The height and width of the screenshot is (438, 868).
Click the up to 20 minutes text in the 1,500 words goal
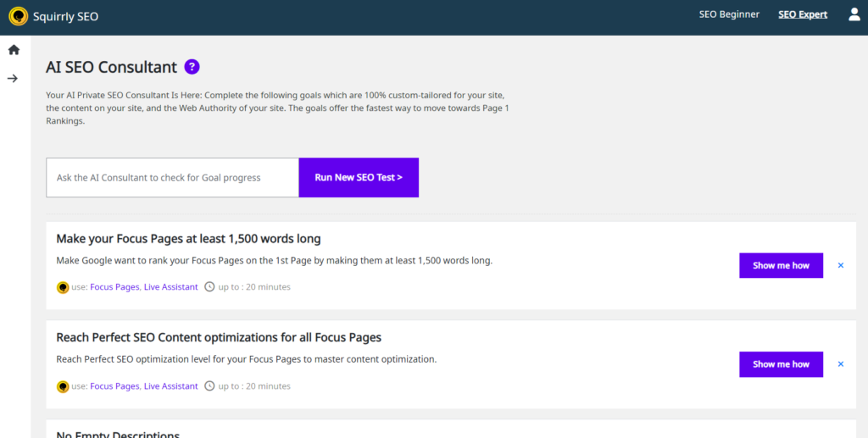[x=254, y=287]
